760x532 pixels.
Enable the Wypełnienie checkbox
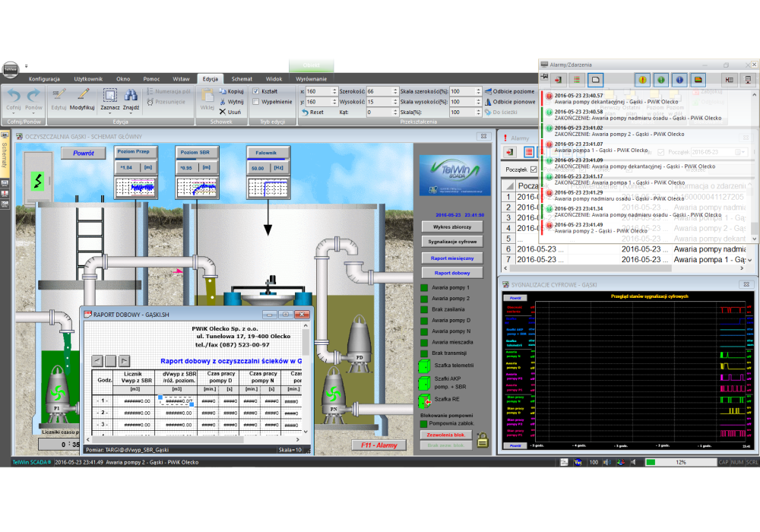tap(255, 101)
